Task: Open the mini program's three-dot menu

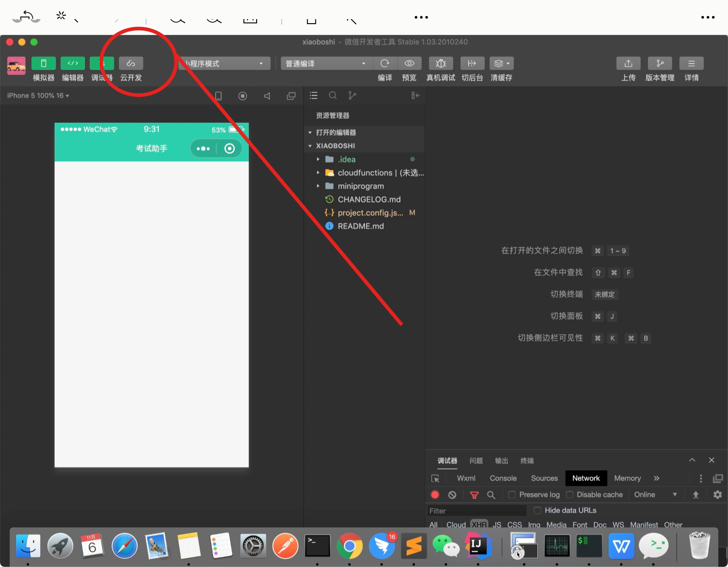Action: click(203, 148)
